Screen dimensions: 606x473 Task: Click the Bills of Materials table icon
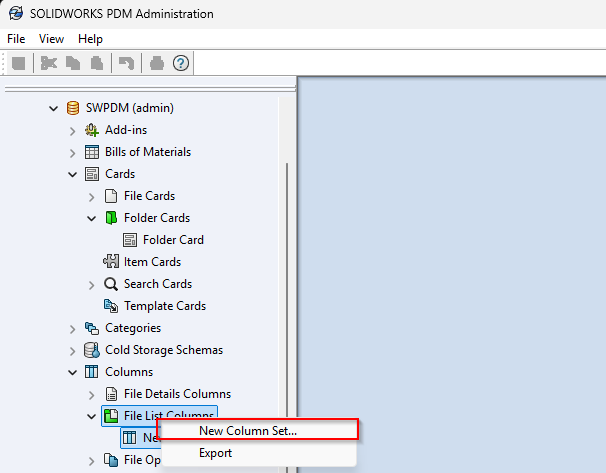tap(92, 152)
